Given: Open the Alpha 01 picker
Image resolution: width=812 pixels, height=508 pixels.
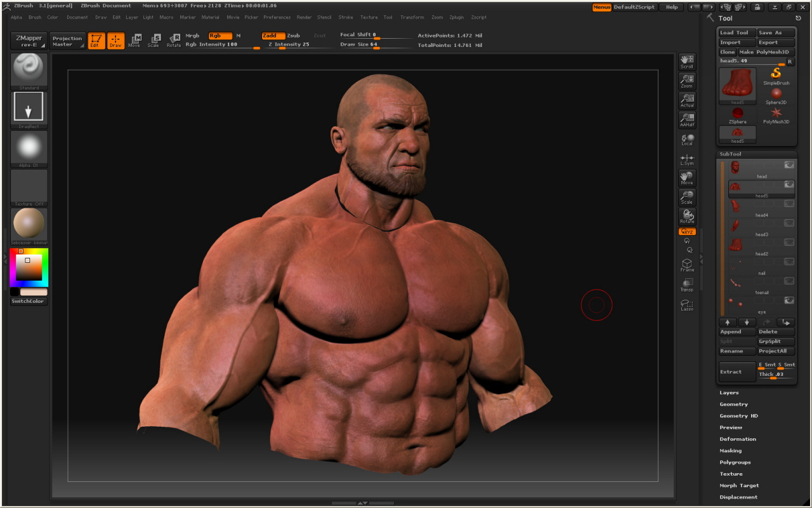Looking at the screenshot, I should 29,149.
